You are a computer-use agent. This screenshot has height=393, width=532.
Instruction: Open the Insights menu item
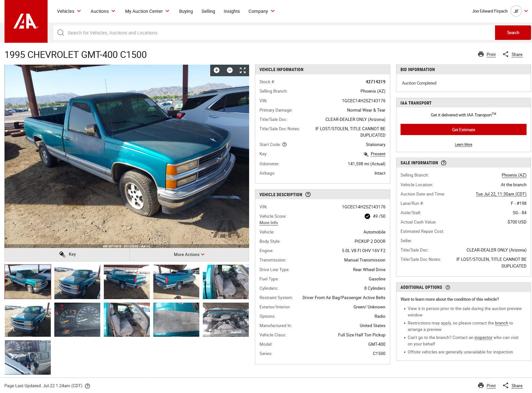click(x=232, y=11)
